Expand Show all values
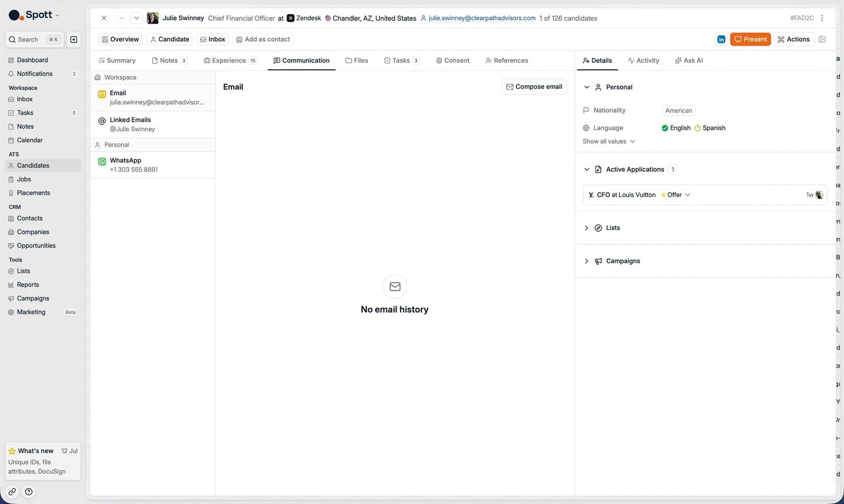The image size is (844, 504). click(609, 142)
